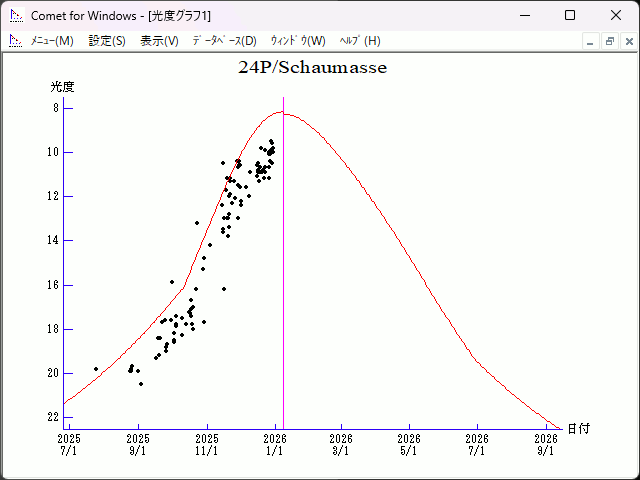Click the 2026 1/1 date tick label
Image resolution: width=640 pixels, height=480 pixels.
(275, 444)
